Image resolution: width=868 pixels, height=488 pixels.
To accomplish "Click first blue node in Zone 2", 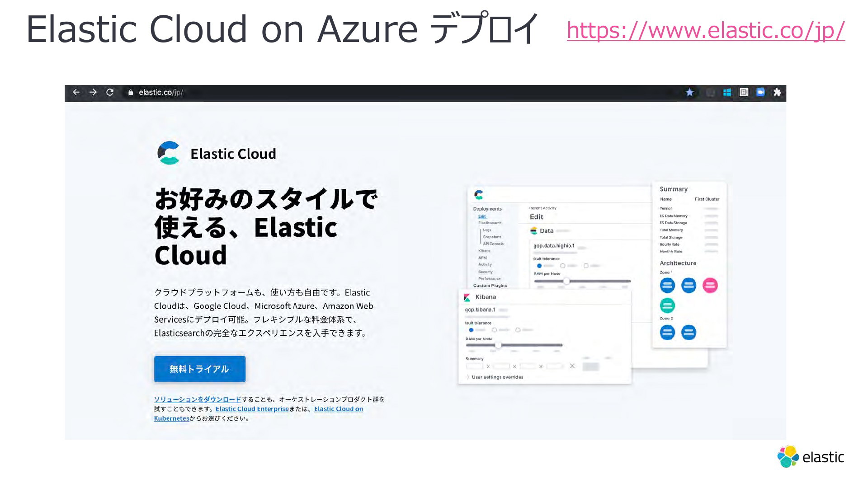I will pyautogui.click(x=667, y=333).
